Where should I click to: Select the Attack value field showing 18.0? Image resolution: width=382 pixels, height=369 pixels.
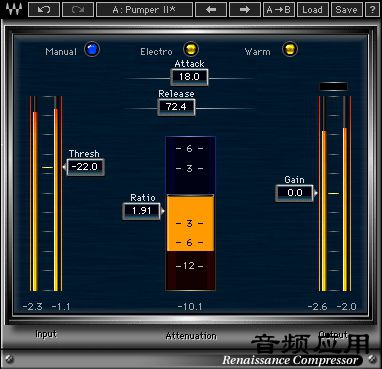[x=189, y=77]
